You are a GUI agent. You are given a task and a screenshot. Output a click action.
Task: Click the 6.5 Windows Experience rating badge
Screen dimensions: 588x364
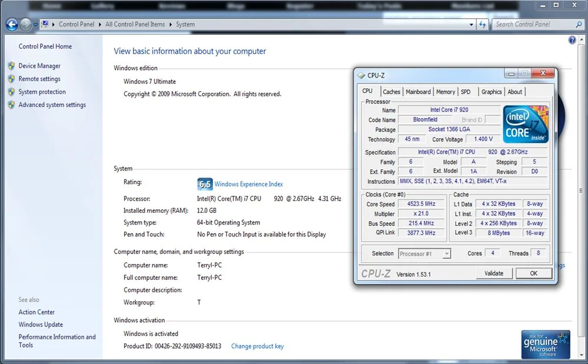[205, 184]
